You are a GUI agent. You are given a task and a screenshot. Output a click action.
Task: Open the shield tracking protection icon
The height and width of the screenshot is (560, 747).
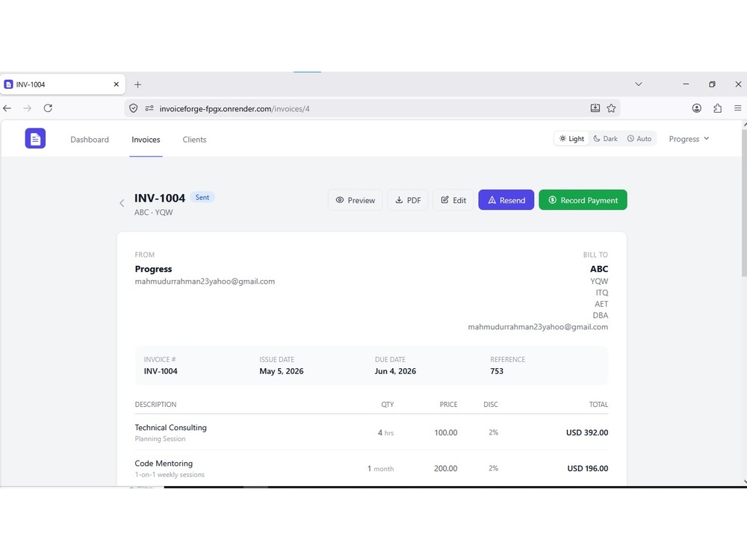134,108
